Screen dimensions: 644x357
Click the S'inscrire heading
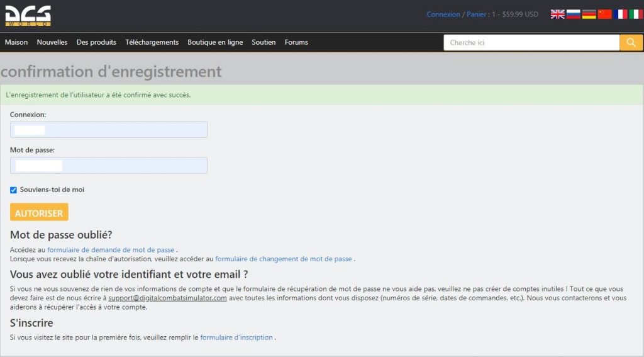(31, 323)
